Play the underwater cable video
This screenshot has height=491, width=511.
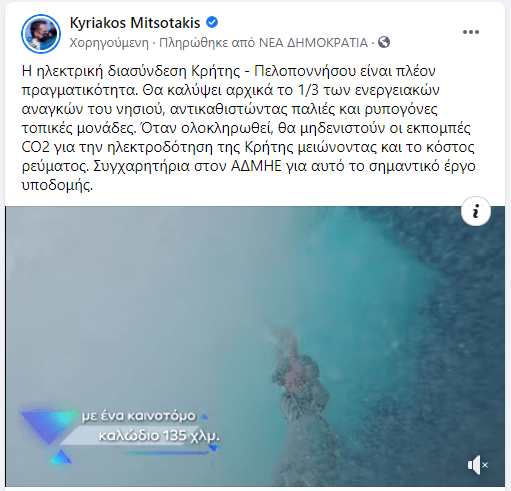pos(255,346)
